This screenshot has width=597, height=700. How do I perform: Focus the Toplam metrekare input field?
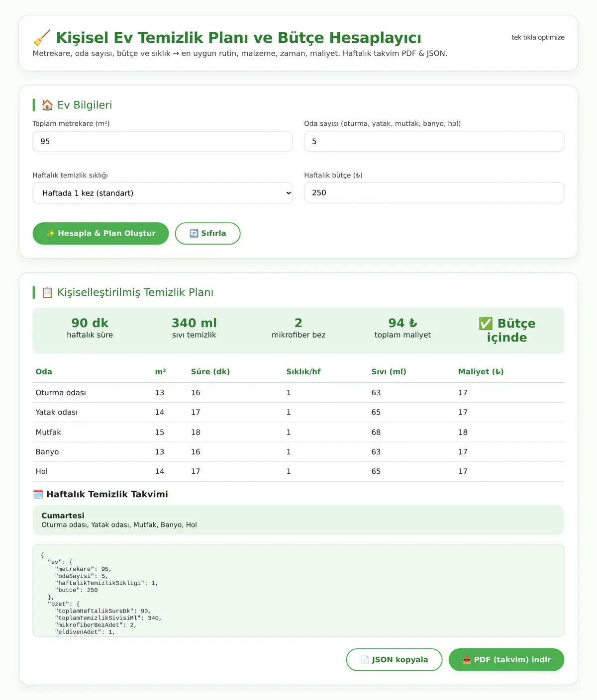(x=163, y=141)
